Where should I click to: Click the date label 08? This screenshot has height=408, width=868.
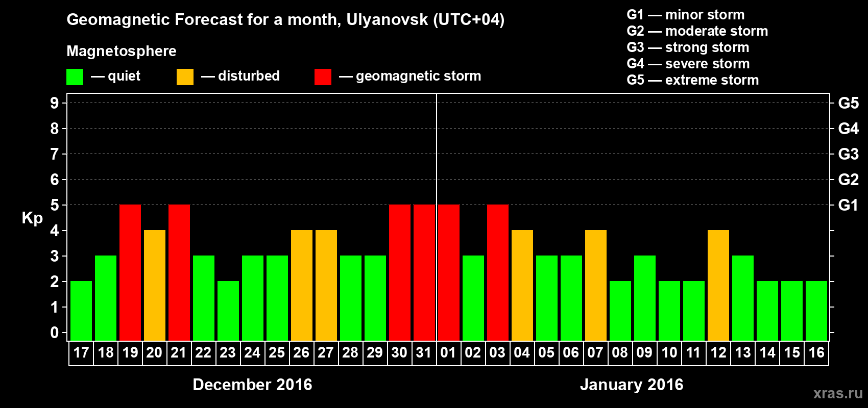point(620,352)
